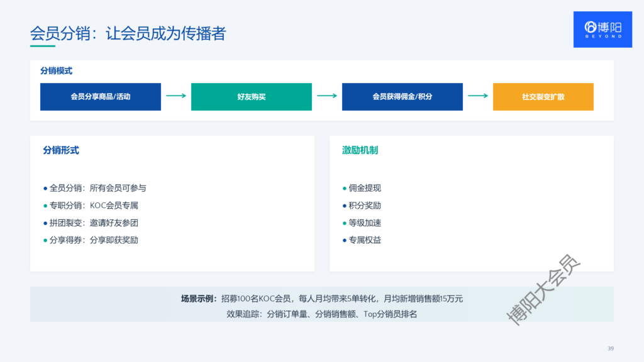Click the 场景示例 line about 100名KOC会员

coord(322,299)
